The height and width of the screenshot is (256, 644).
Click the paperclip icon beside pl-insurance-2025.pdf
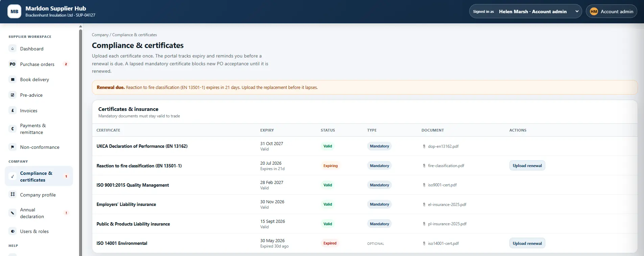click(x=424, y=224)
